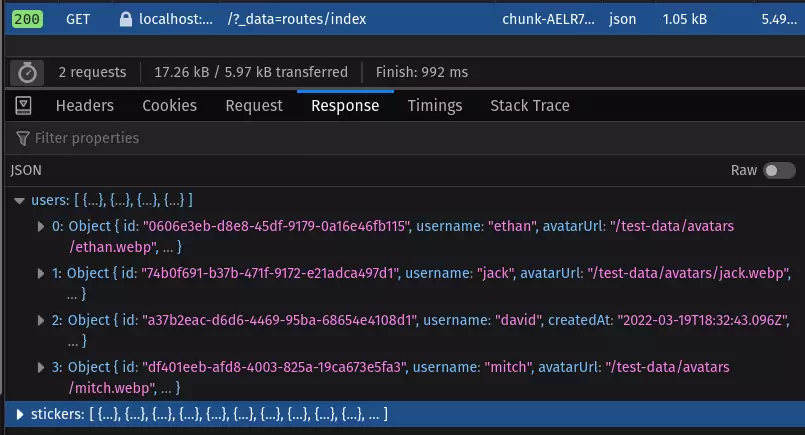The image size is (805, 435).
Task: Click the jack avatarUrl value
Action: 689,273
